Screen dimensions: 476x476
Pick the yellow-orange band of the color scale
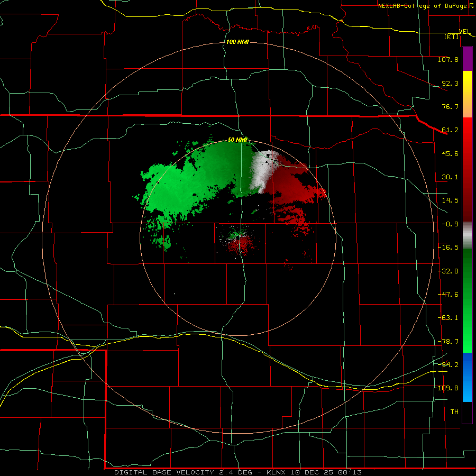[x=467, y=94]
